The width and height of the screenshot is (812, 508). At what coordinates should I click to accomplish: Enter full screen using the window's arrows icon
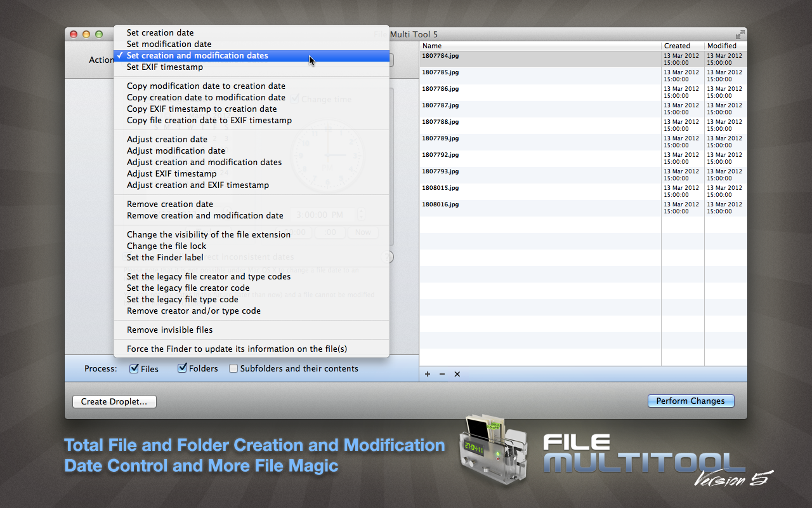pos(740,34)
